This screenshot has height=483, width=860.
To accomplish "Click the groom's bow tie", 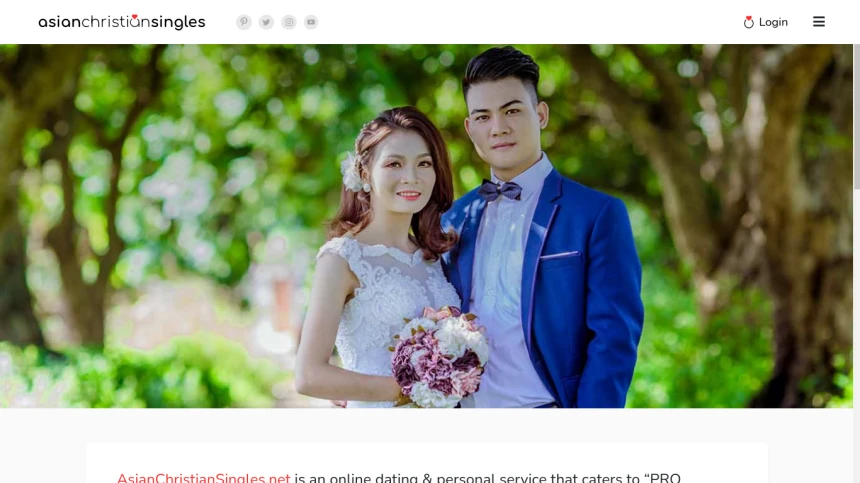I will [x=500, y=190].
